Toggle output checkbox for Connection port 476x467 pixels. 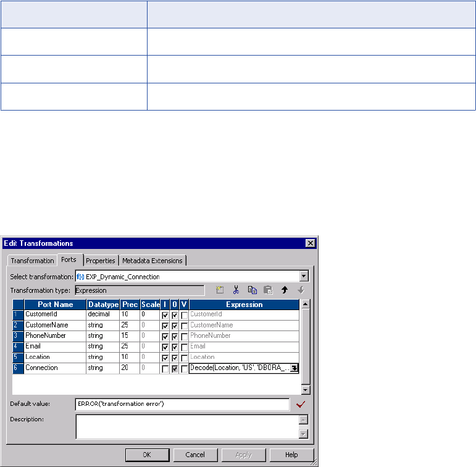(175, 369)
